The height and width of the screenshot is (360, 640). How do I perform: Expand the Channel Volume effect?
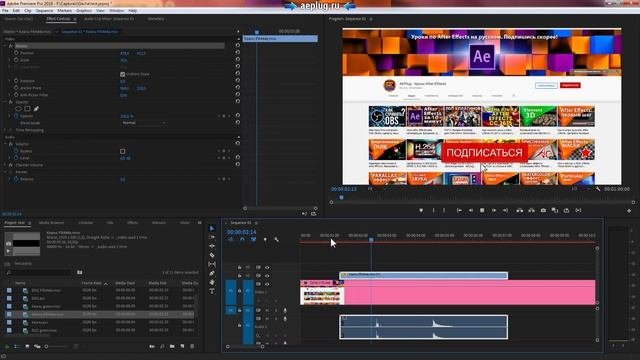(5, 165)
